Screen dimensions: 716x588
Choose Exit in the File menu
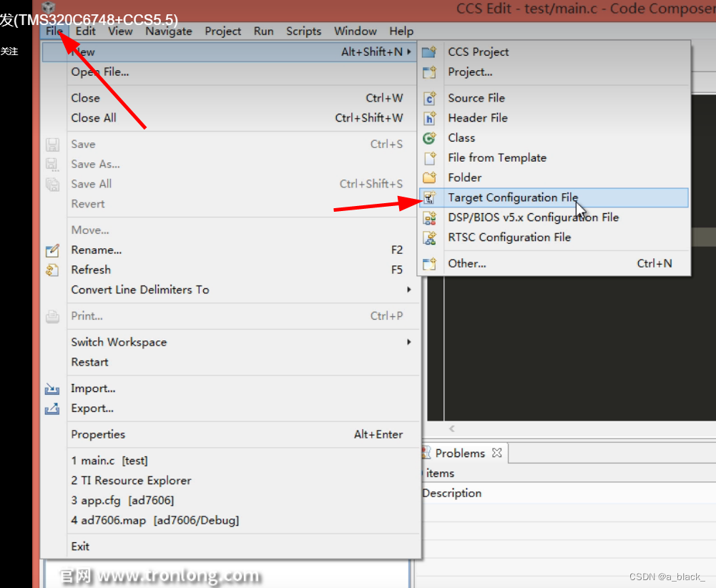(x=230, y=547)
